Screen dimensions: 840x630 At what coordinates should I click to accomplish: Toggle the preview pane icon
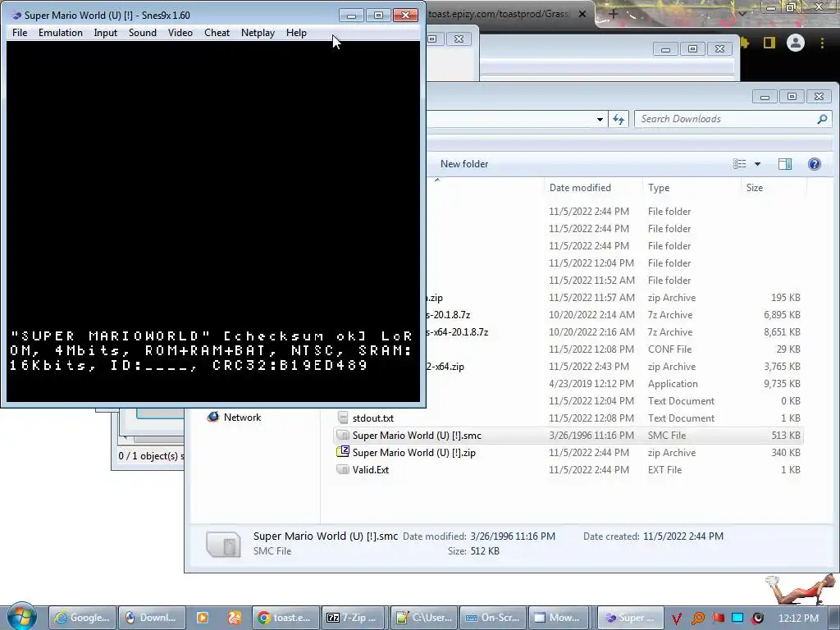pyautogui.click(x=785, y=164)
